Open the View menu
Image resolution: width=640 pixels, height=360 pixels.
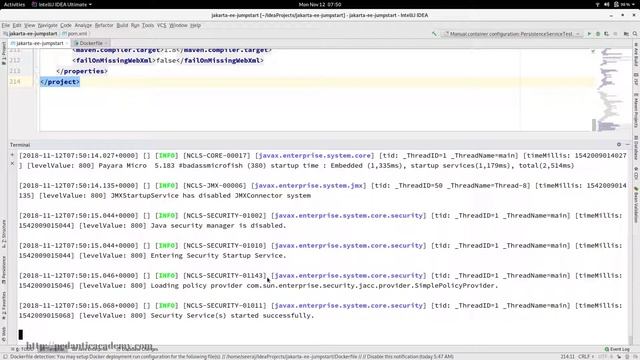(30, 25)
